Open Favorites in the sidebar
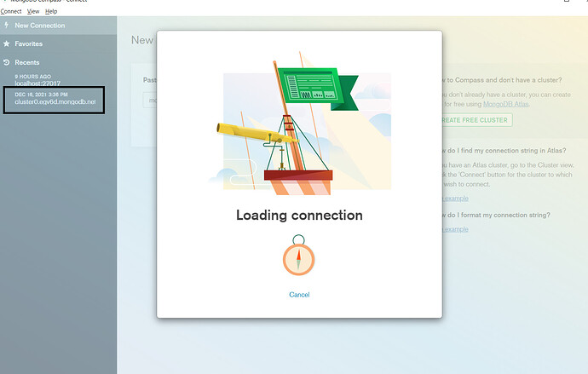This screenshot has height=374, width=588. pos(58,43)
